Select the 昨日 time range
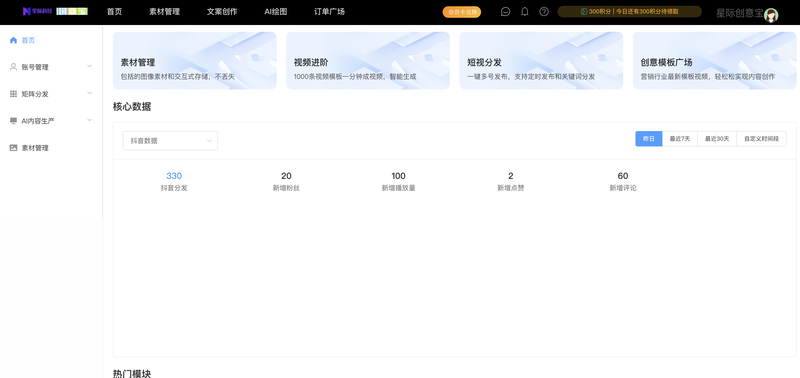Screen dimensions: 800x378 coord(648,139)
